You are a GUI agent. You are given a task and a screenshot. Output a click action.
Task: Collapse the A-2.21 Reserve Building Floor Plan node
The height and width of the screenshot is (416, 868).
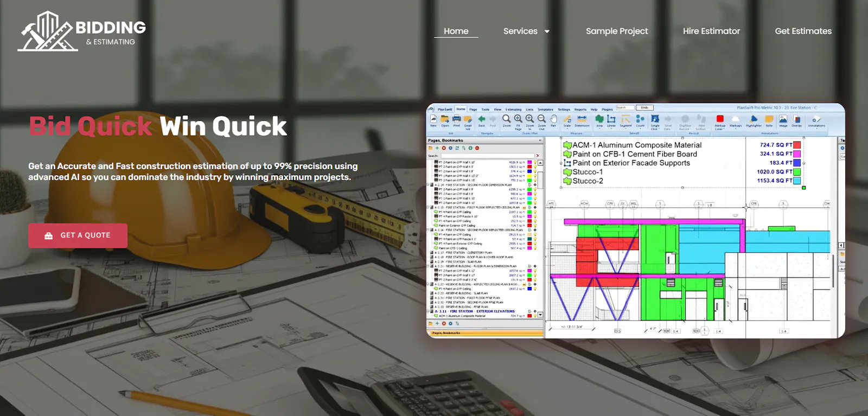click(428, 266)
